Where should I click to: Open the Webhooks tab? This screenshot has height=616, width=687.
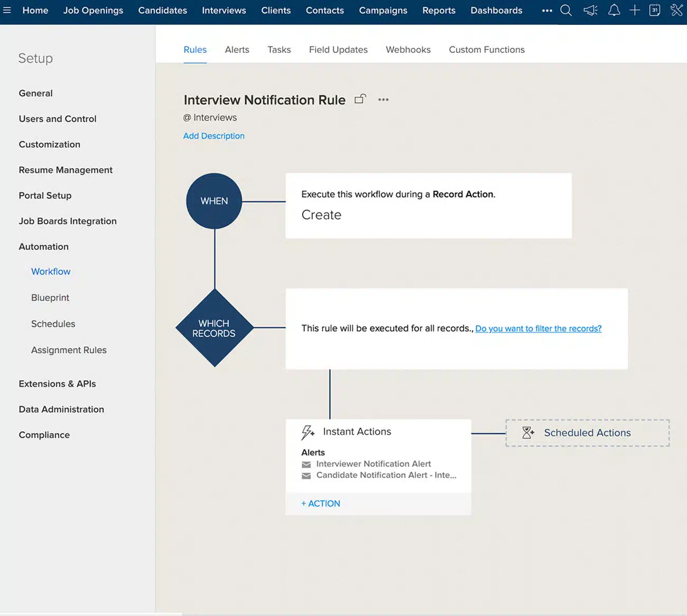tap(407, 50)
